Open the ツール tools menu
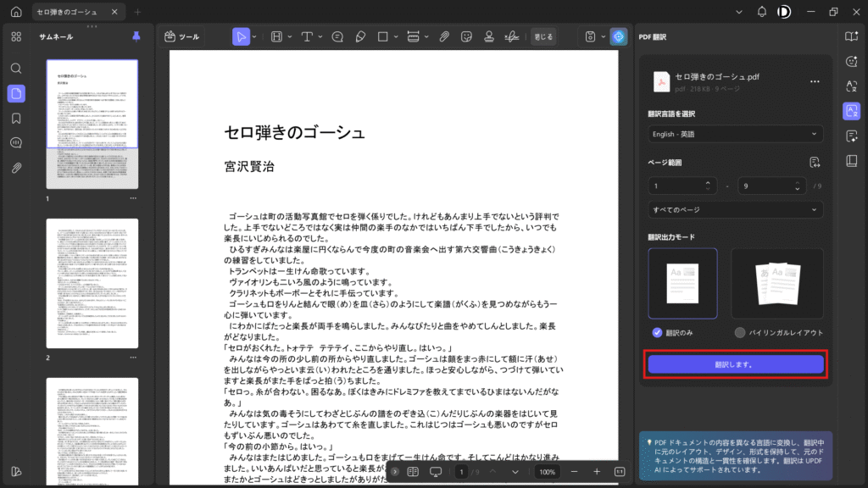The image size is (868, 488). click(182, 36)
